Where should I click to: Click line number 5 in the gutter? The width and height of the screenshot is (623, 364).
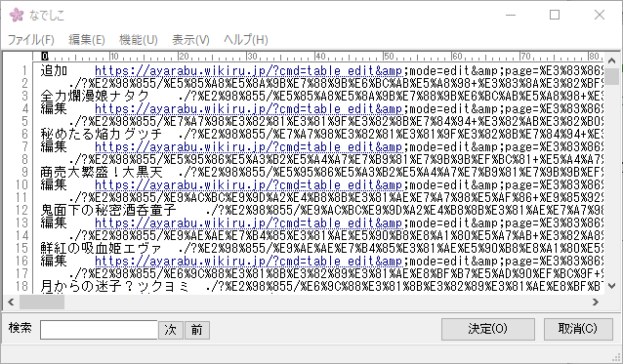[x=24, y=121]
